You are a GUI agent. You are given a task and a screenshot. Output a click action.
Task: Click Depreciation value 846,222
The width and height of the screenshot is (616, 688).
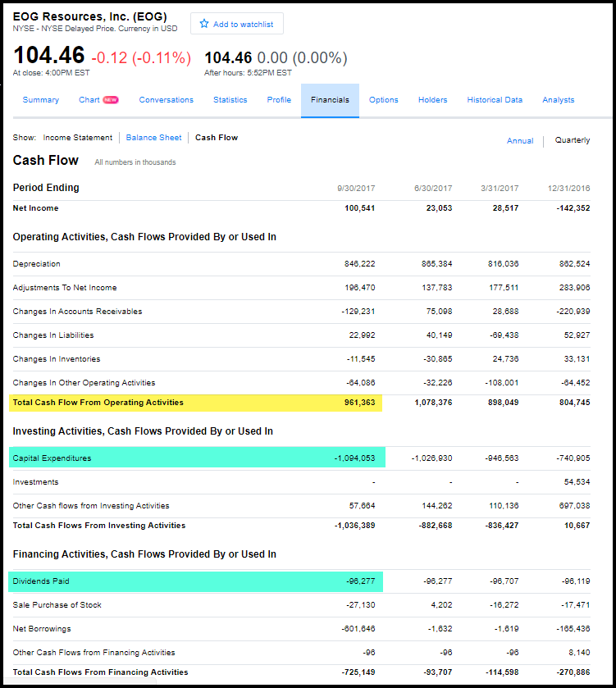pos(360,264)
